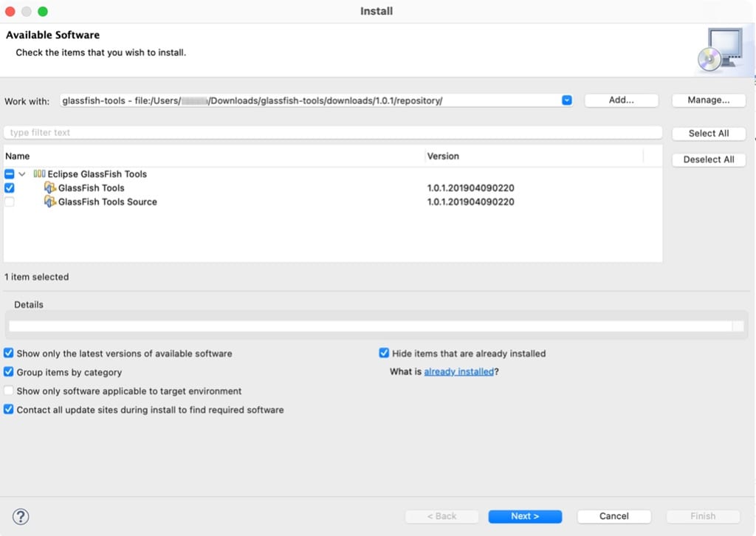
Task: Click the type filter text field
Action: point(332,133)
